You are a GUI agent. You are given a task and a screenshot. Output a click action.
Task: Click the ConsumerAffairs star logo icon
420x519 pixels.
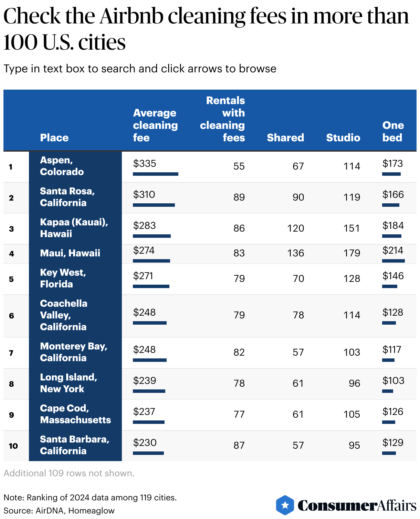point(285,505)
